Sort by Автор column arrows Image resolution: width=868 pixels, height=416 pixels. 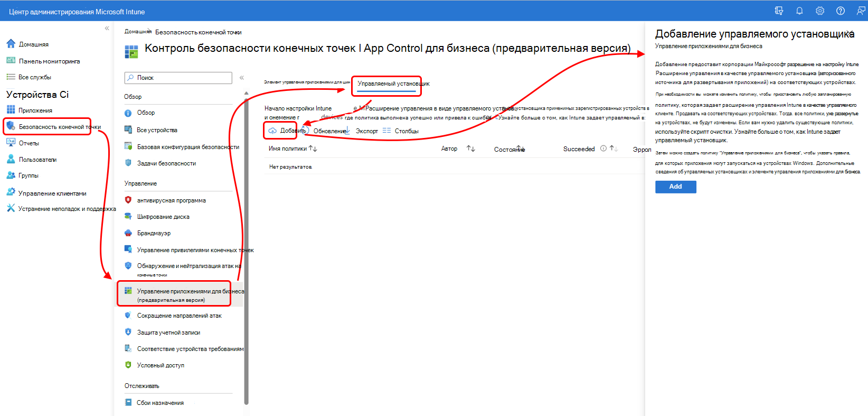pyautogui.click(x=471, y=149)
